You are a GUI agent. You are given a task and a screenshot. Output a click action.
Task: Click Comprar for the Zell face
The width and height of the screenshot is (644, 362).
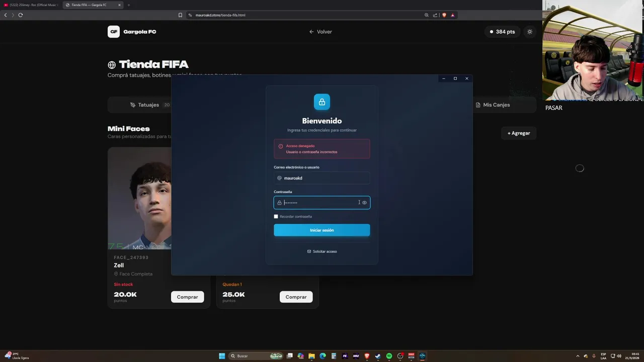(x=187, y=297)
